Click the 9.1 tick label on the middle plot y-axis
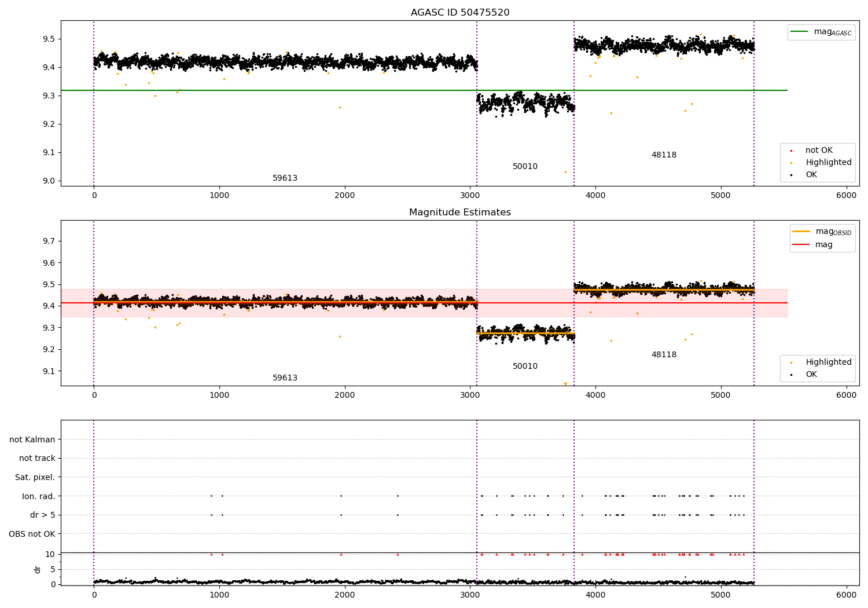Viewport: 868px width, 608px height. click(48, 372)
